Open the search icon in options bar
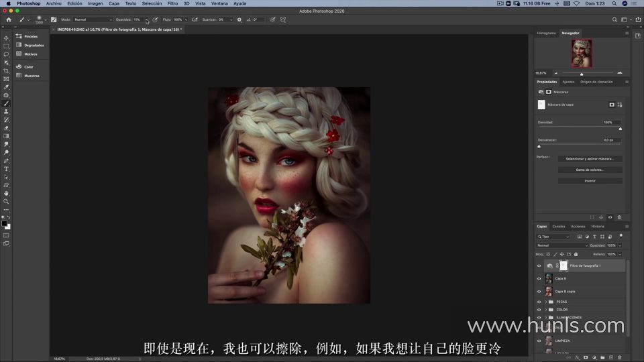The height and width of the screenshot is (362, 644). tap(614, 19)
